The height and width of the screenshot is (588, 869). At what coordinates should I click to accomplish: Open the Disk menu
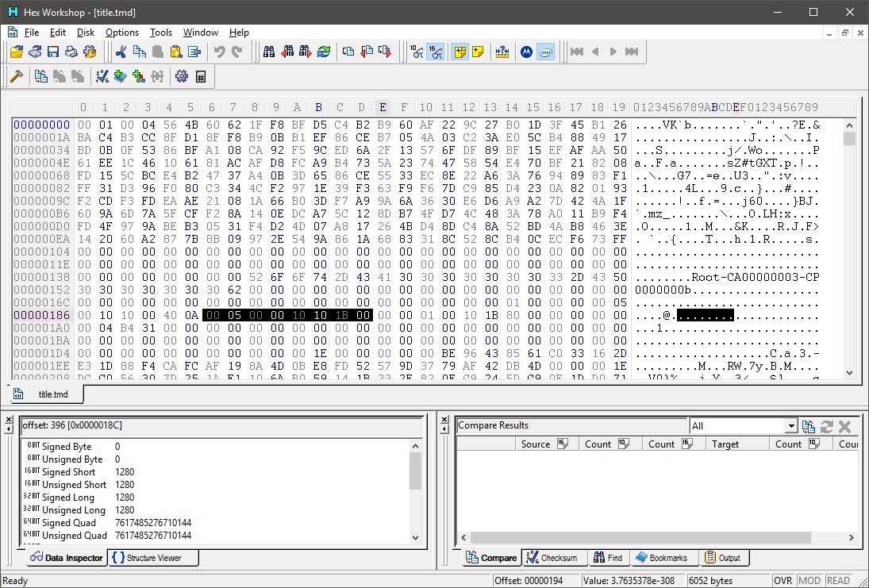pyautogui.click(x=86, y=33)
